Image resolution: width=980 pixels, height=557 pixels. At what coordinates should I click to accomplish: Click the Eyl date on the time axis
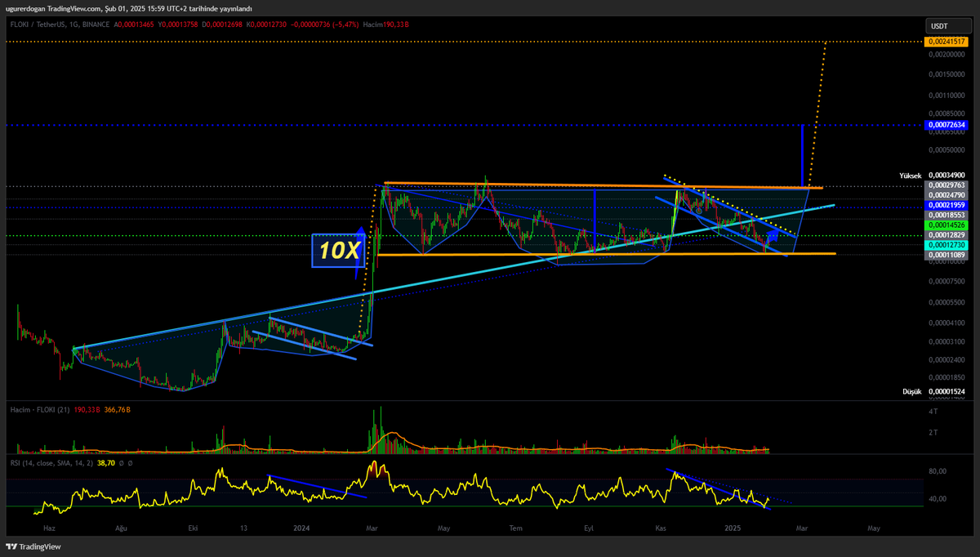coord(588,529)
